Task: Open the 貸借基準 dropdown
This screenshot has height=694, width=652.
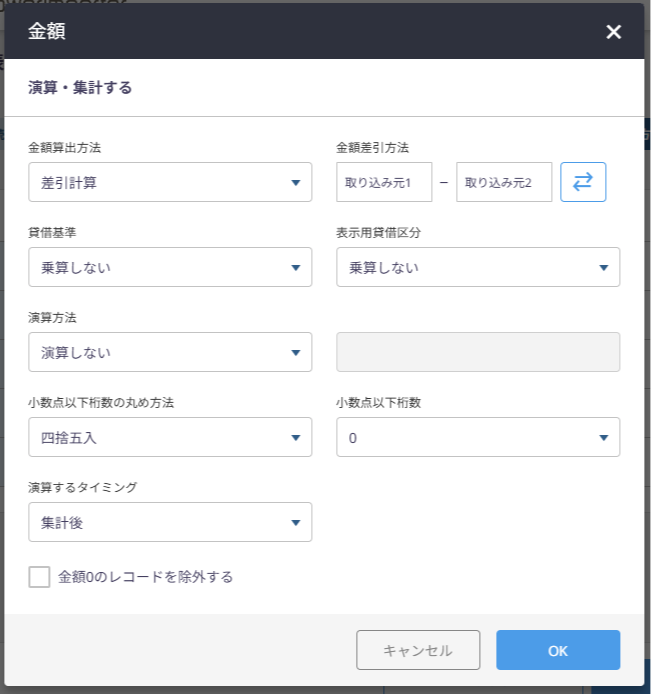Action: pos(170,267)
